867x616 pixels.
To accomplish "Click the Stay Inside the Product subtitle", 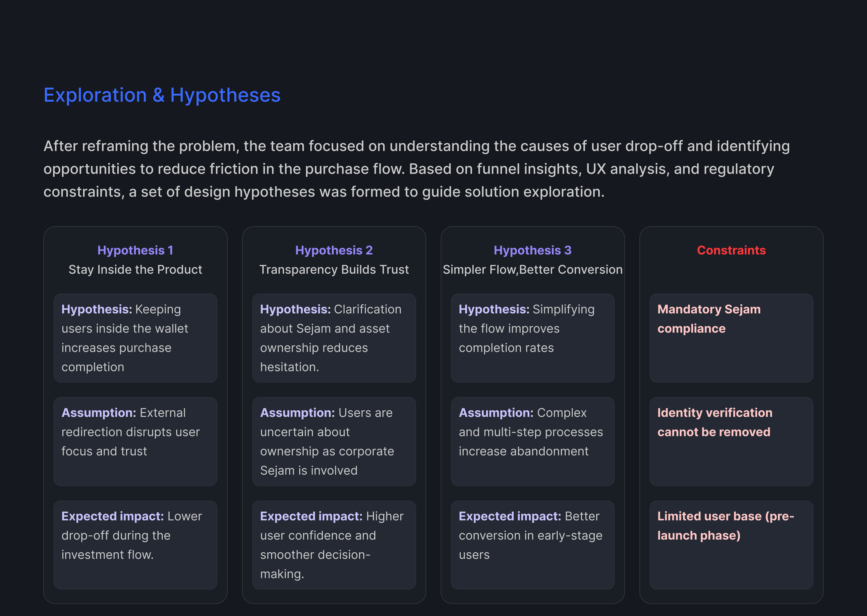I will pyautogui.click(x=135, y=270).
